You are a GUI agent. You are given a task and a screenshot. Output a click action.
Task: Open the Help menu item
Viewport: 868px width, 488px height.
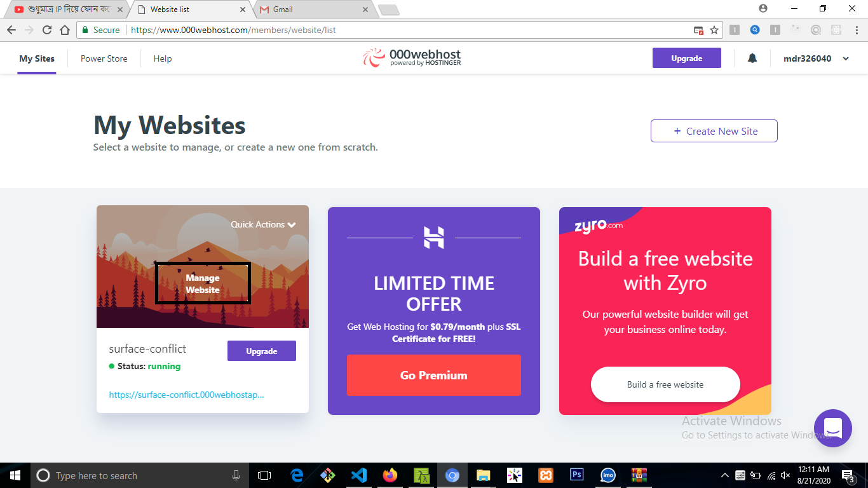pos(163,58)
